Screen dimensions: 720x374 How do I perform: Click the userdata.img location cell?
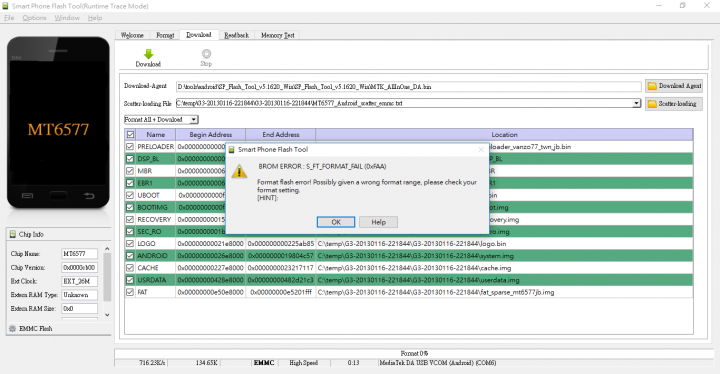(x=504, y=280)
